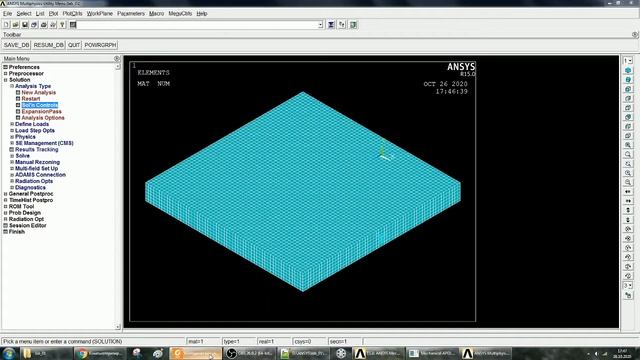
Task: Click the Pan Model Up arrow icon
Action: point(628,210)
